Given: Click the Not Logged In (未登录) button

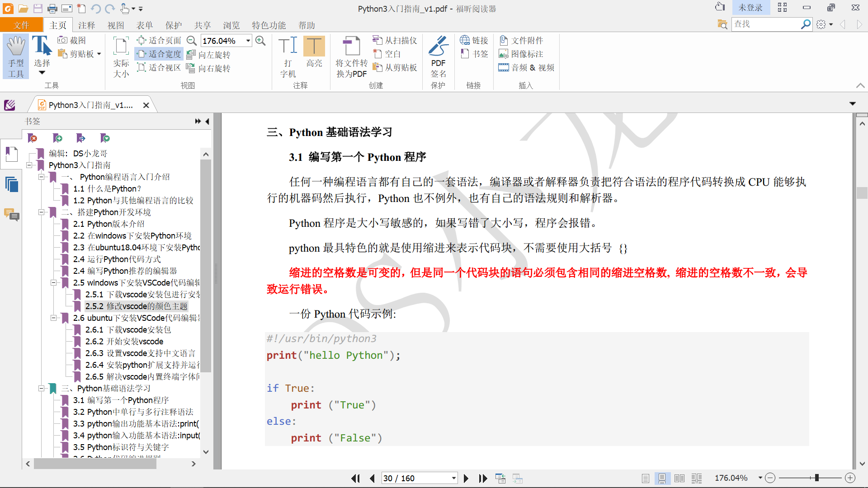Looking at the screenshot, I should [x=750, y=8].
